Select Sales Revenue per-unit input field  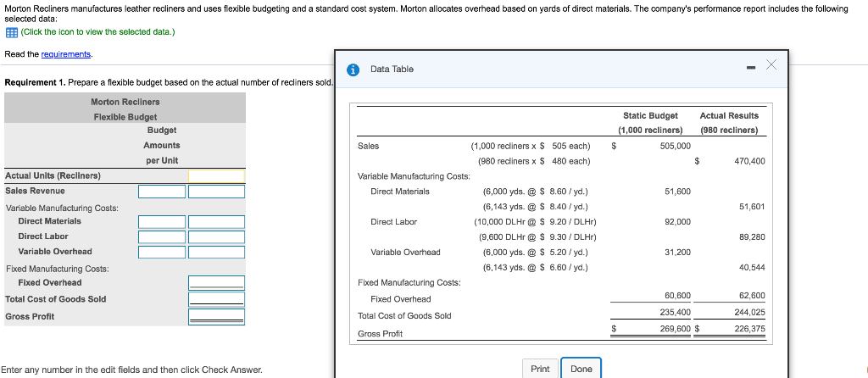point(162,192)
